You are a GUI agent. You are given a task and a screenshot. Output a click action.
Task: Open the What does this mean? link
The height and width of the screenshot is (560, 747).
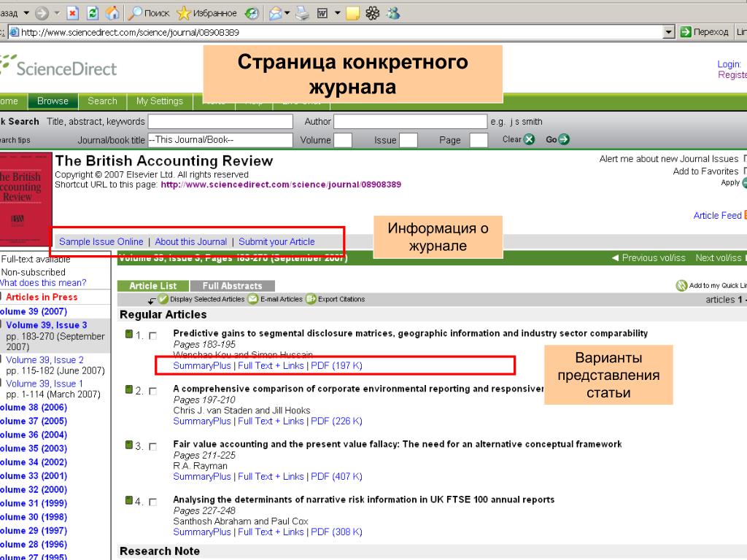(x=43, y=282)
